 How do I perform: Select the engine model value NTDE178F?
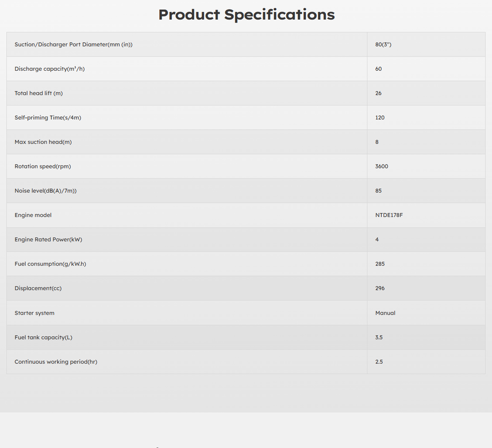[x=389, y=215]
